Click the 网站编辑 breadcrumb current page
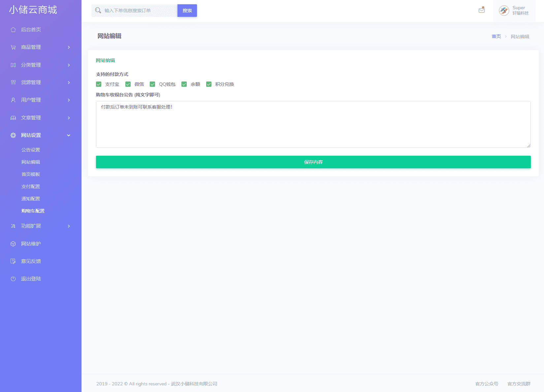544x392 pixels. (520, 36)
